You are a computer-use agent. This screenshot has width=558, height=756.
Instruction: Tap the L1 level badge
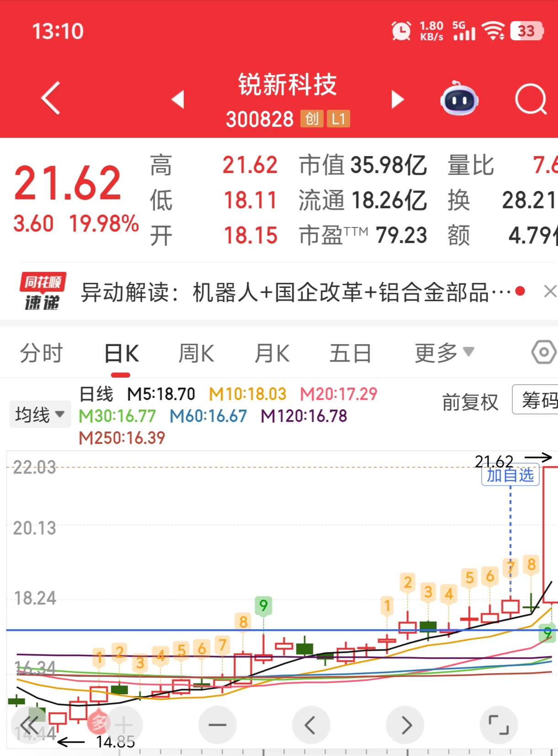coord(338,119)
